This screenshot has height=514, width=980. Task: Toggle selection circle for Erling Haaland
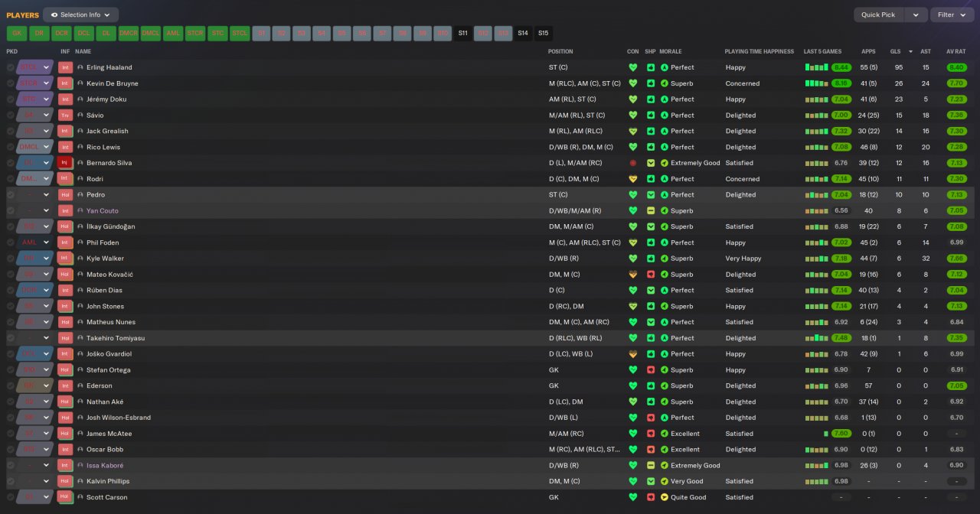click(11, 67)
